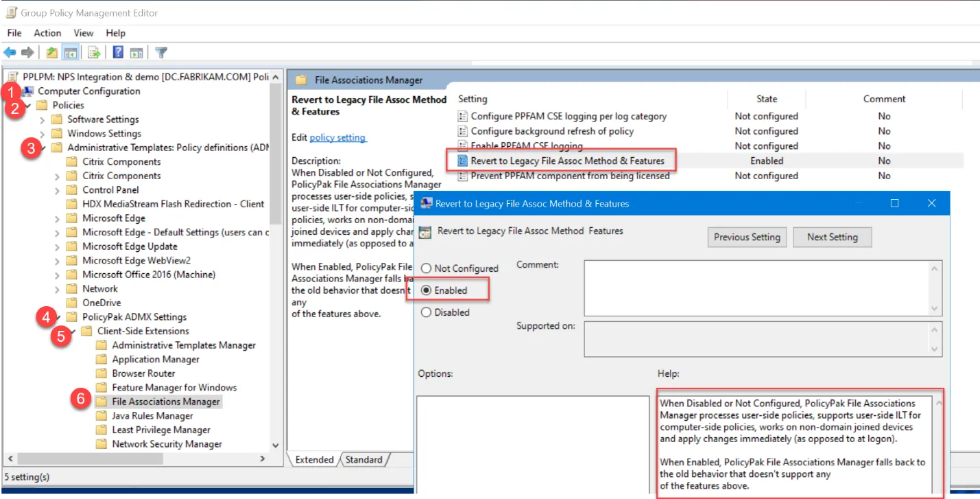The image size is (980, 499).
Task: Click the Next Setting button
Action: (832, 237)
